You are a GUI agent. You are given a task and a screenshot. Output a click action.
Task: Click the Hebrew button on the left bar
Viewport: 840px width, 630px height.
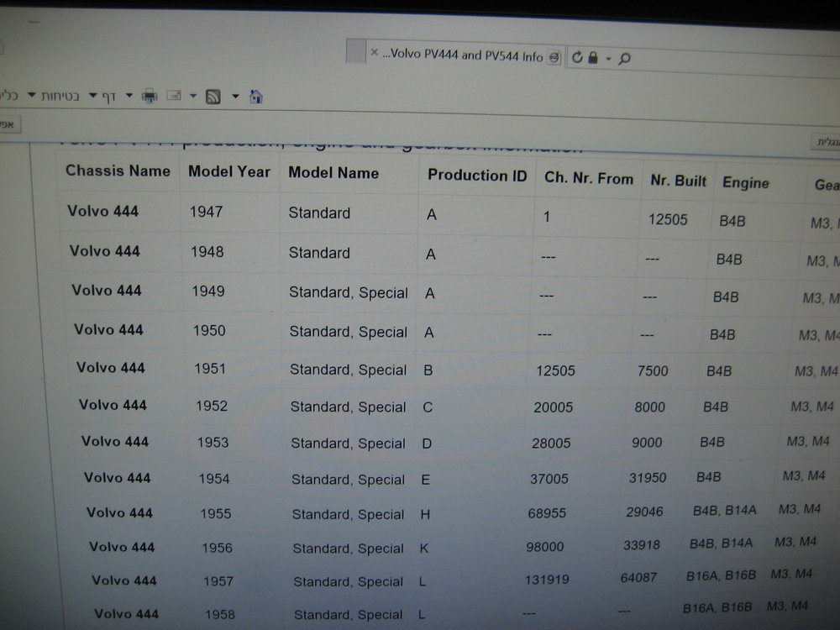pyautogui.click(x=9, y=124)
